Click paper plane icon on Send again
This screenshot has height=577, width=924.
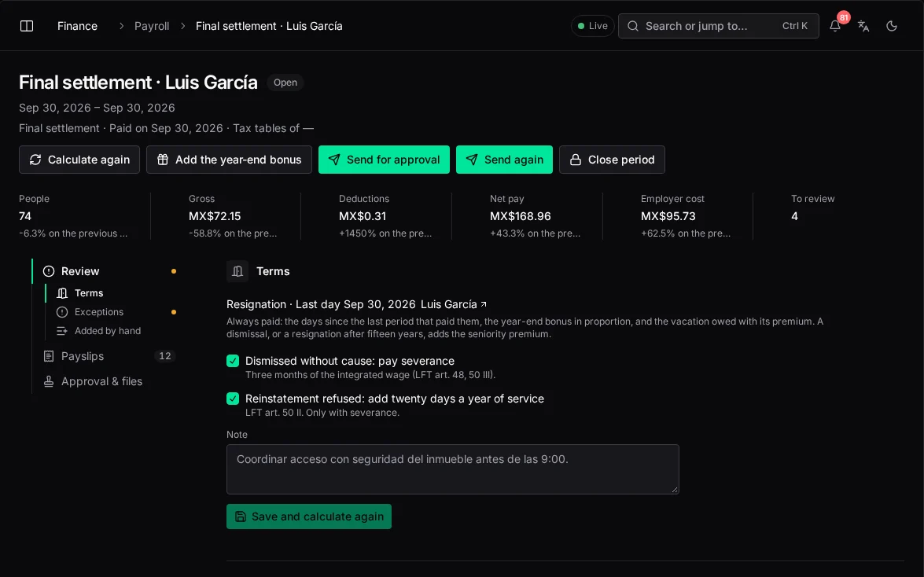coord(472,160)
